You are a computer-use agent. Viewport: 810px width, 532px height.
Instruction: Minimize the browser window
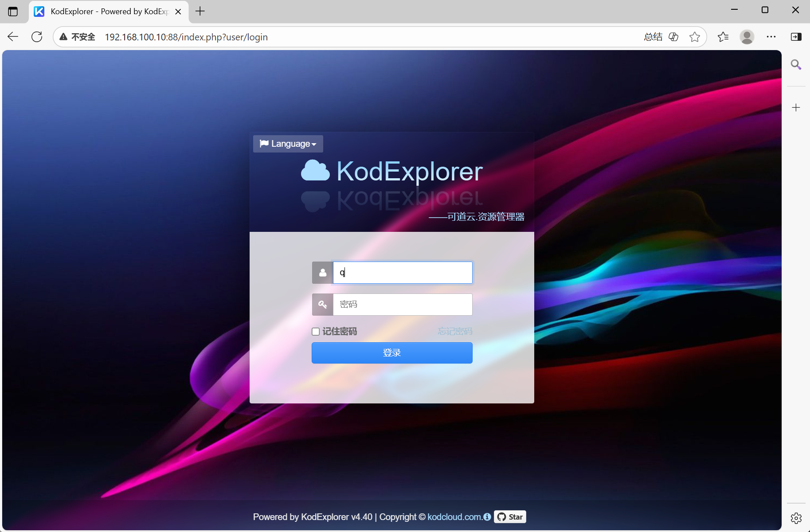(x=734, y=10)
